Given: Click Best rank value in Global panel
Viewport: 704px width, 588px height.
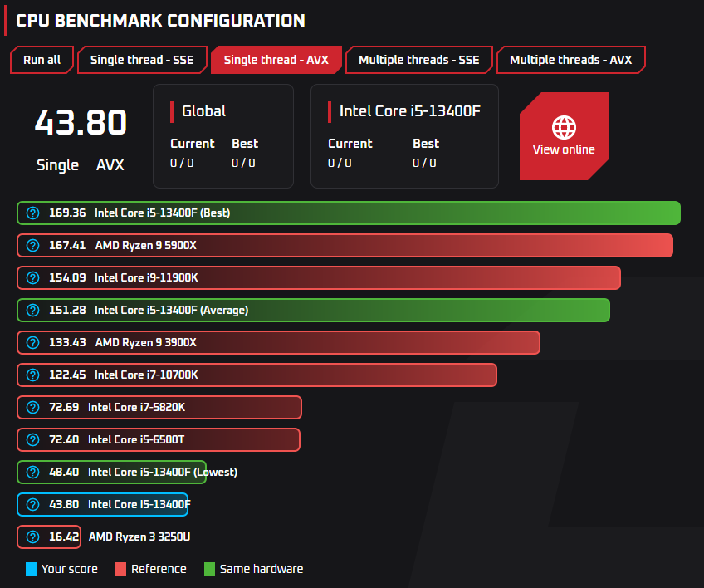Looking at the screenshot, I should pyautogui.click(x=243, y=163).
